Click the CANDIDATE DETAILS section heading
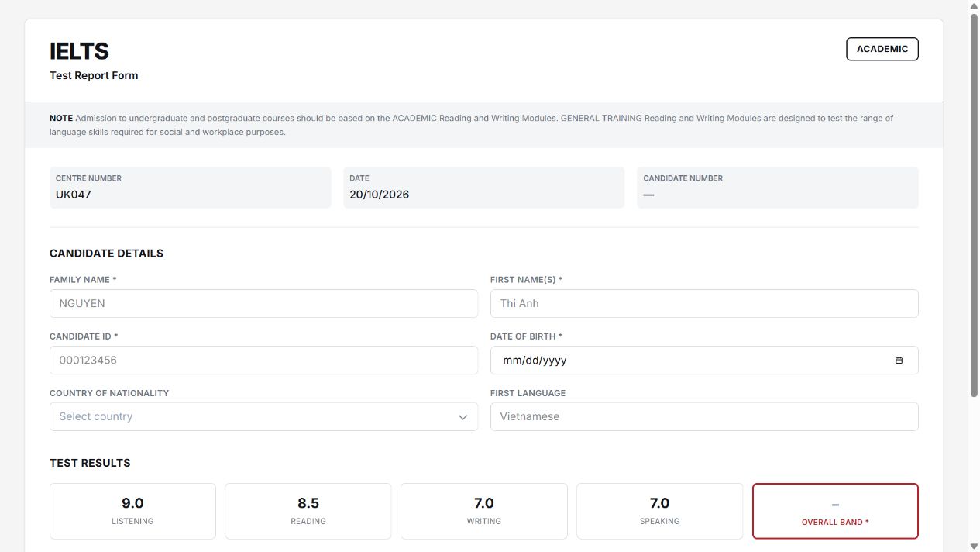 (106, 254)
